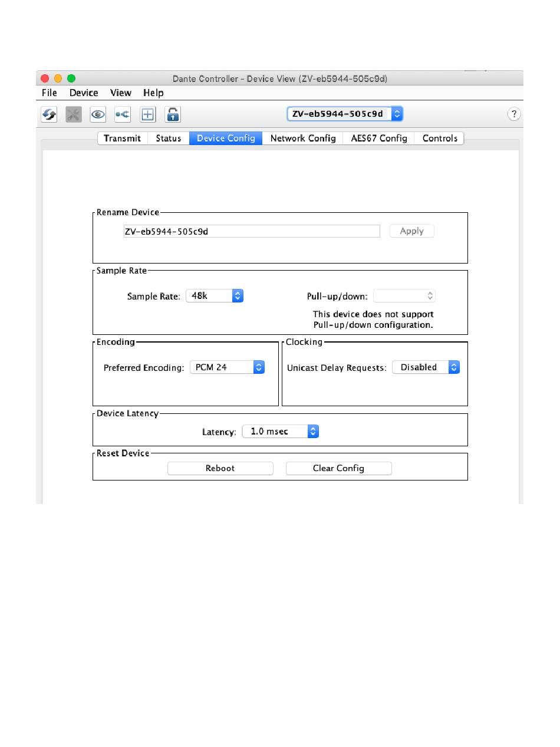Switch to the Transmit tab
Viewport: 560px width, 747px height.
coord(123,138)
